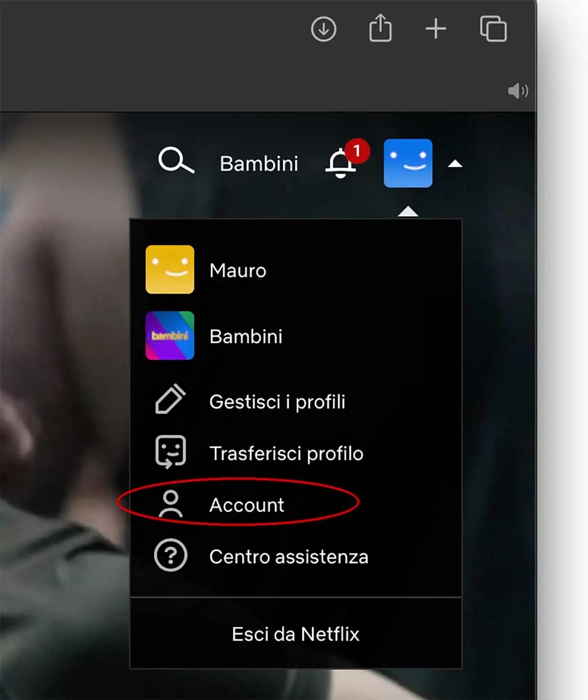Click the Safari share icon

coord(380,28)
